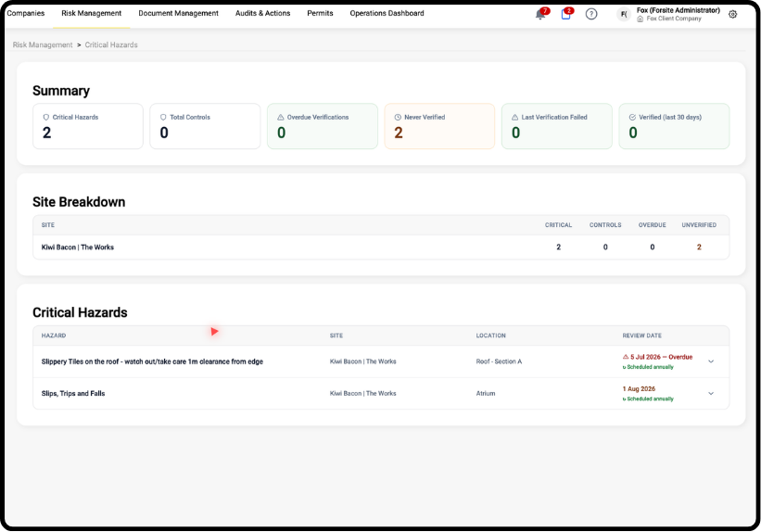Viewport: 761px width, 532px height.
Task: Click the unverified count 2 in Kiwi Bacon row
Action: 699,247
